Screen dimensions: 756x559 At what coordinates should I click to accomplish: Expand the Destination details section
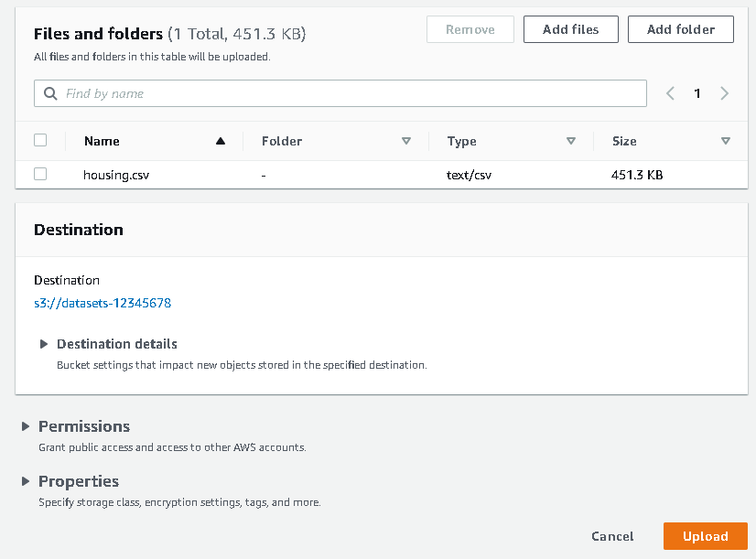click(x=116, y=344)
